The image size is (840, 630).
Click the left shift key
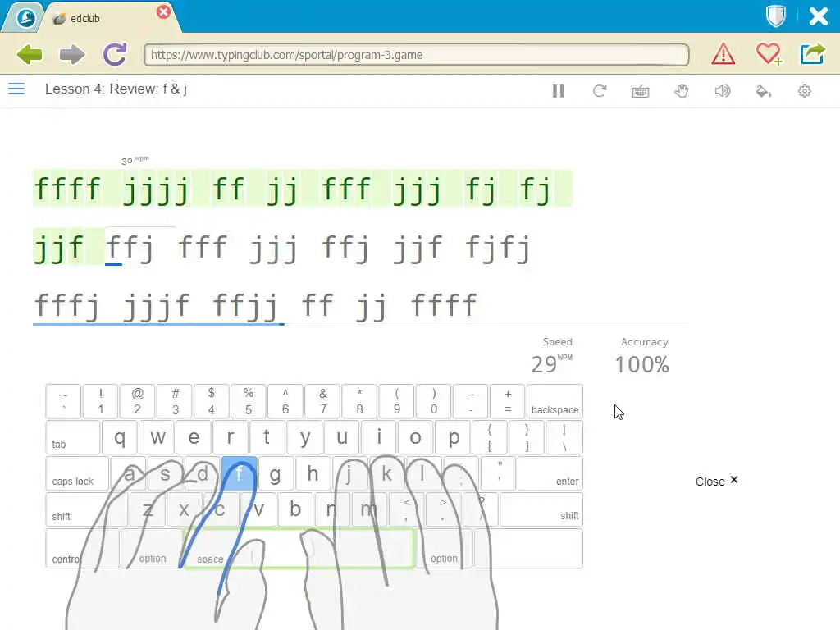[x=86, y=509]
